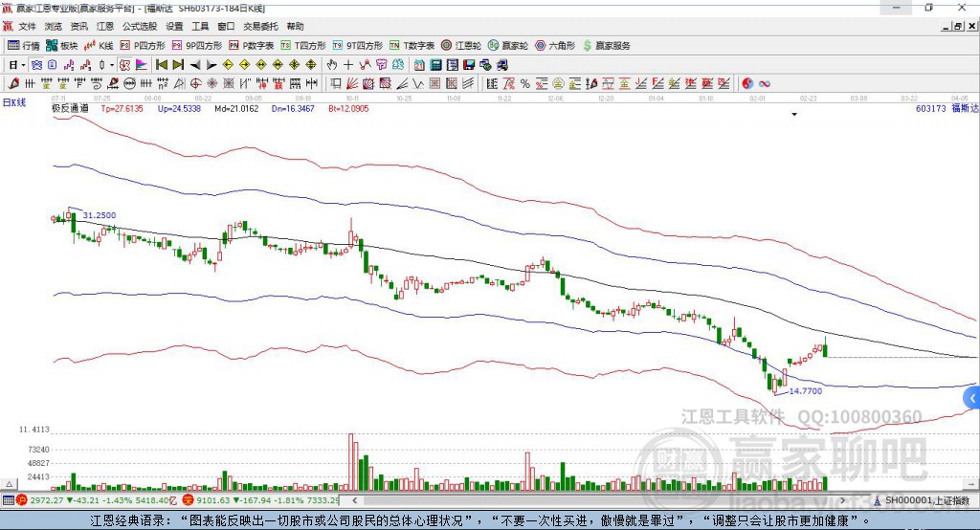The width and height of the screenshot is (980, 530).
Task: Open the T四方形 tool
Action: point(303,46)
